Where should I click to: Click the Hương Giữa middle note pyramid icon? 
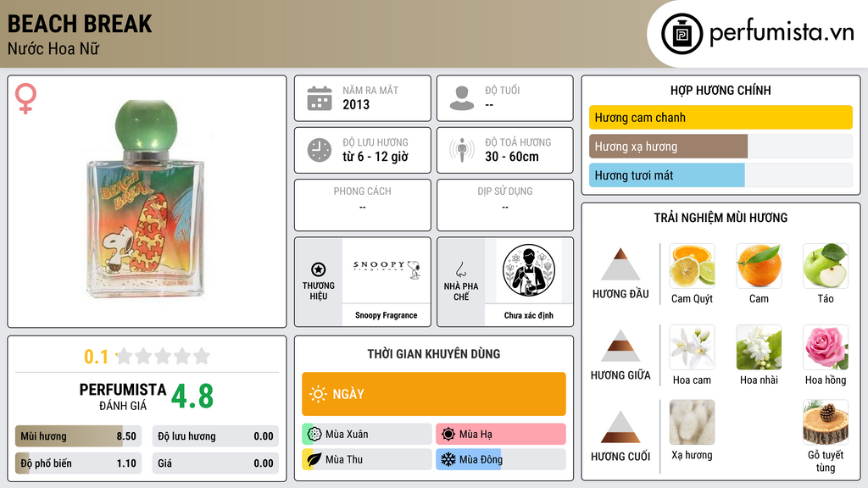[620, 346]
